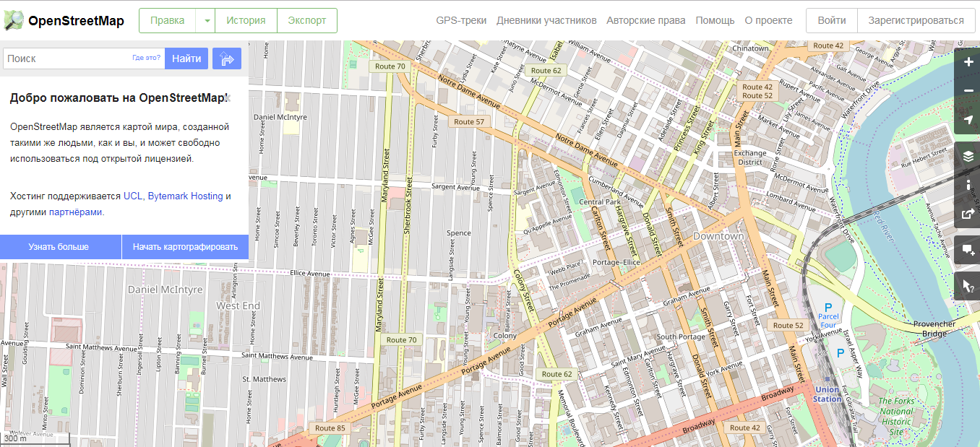Click the OpenStreetMap magnifier logo icon
Image resolution: width=980 pixels, height=447 pixels.
[13, 21]
